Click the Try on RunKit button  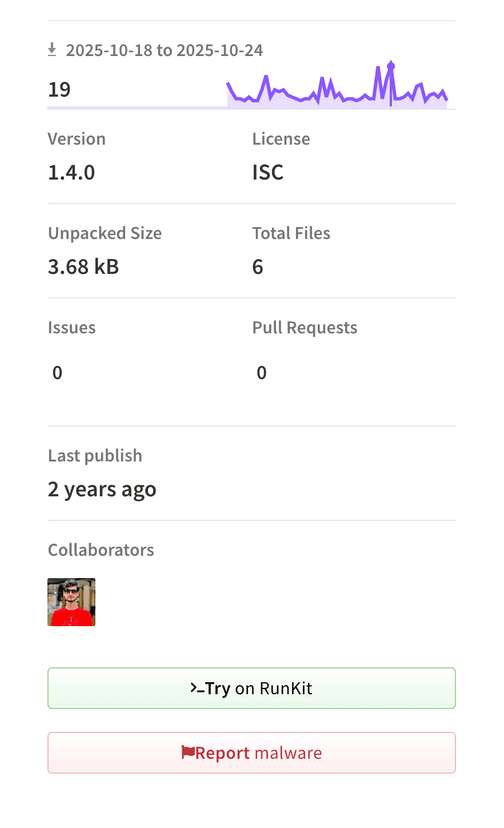click(x=251, y=688)
